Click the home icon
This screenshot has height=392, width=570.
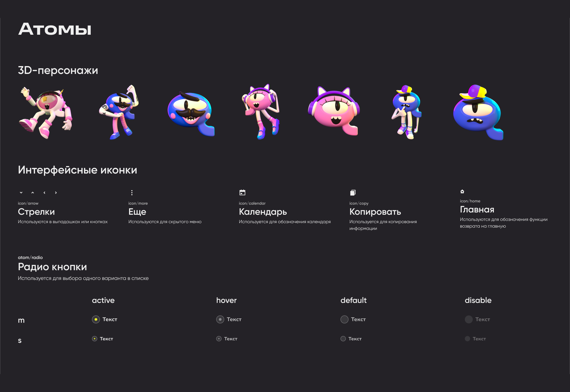click(462, 192)
